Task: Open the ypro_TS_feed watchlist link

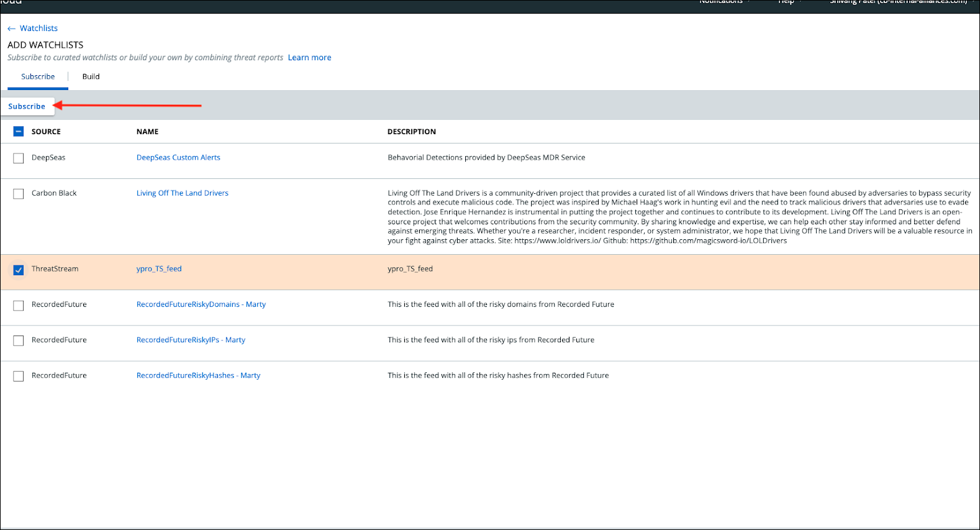Action: click(x=159, y=269)
